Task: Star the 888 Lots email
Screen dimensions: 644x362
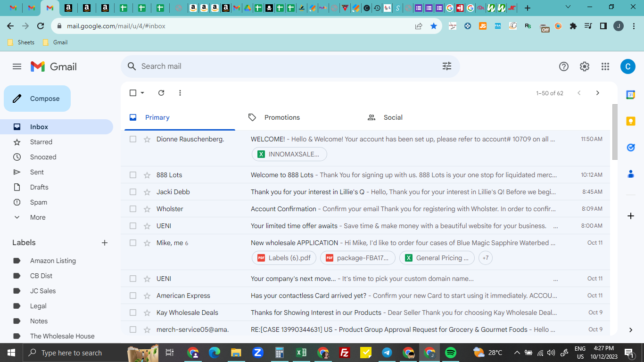Action: 147,175
